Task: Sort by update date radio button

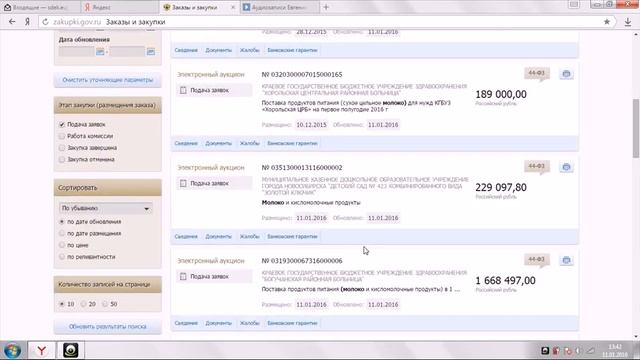Action: (62, 222)
